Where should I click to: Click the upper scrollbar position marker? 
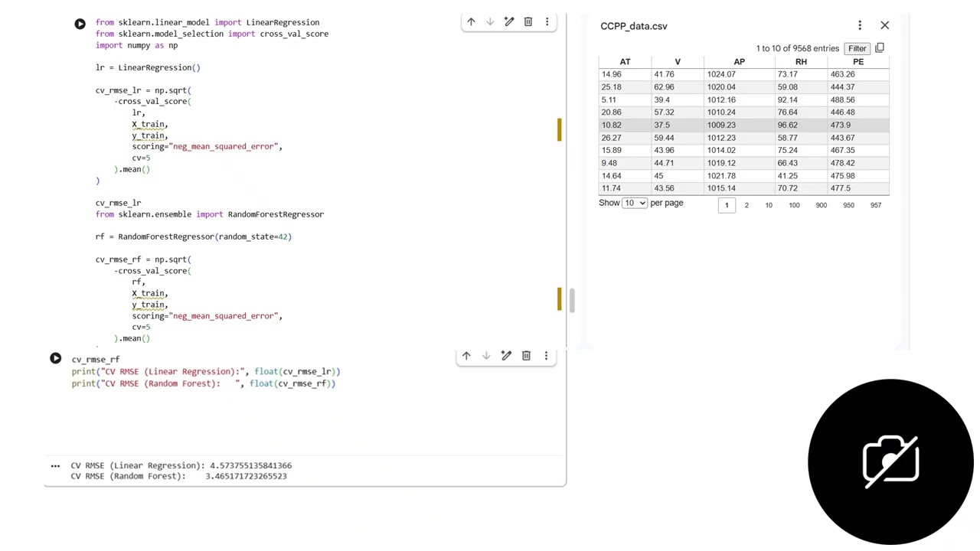click(559, 129)
